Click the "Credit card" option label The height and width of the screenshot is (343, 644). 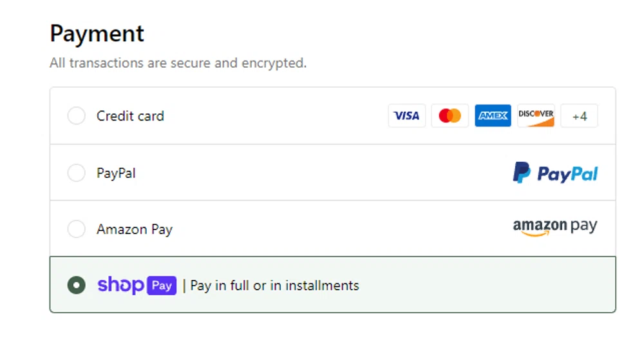130,116
